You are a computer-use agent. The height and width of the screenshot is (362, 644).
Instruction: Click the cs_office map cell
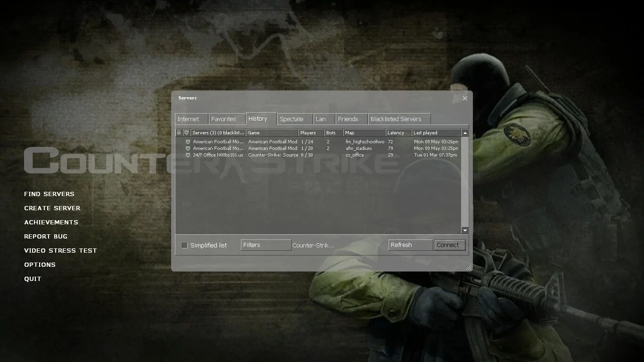pos(355,155)
